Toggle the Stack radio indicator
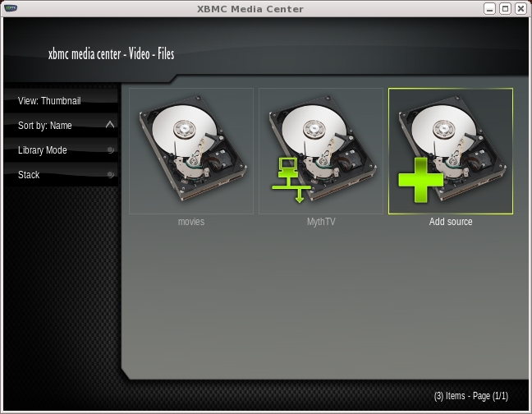The image size is (532, 414). pyautogui.click(x=110, y=175)
